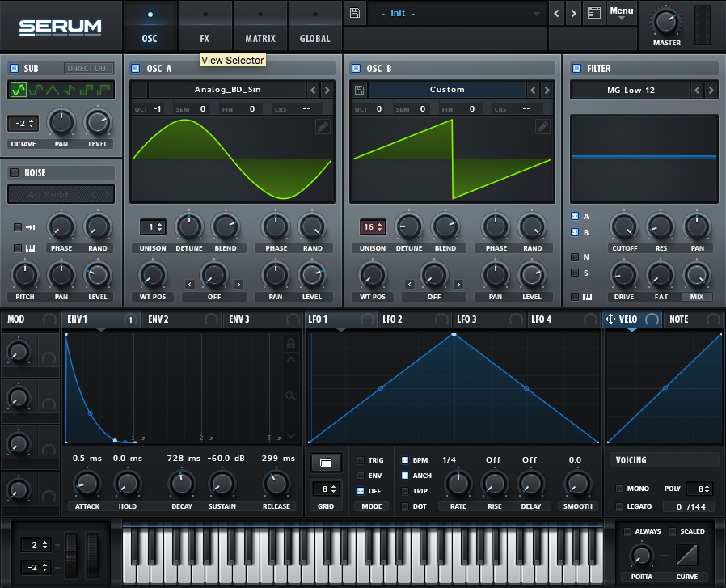726x588 pixels.
Task: Select the triangle sub oscillator waveform
Action: (53, 90)
